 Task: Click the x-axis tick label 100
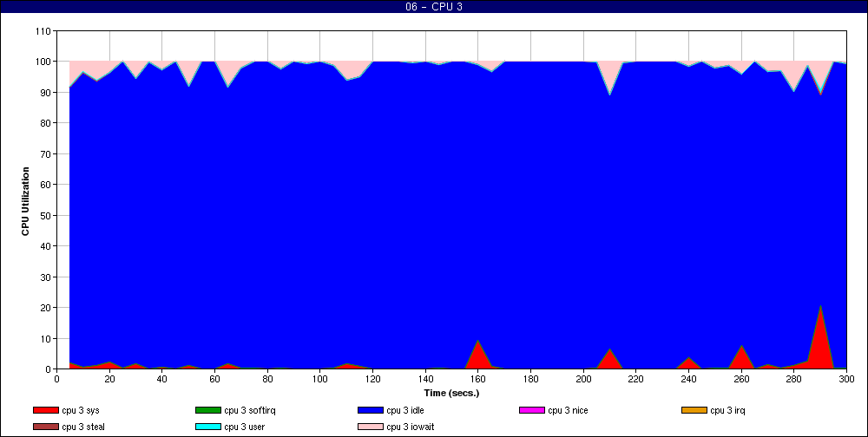320,379
